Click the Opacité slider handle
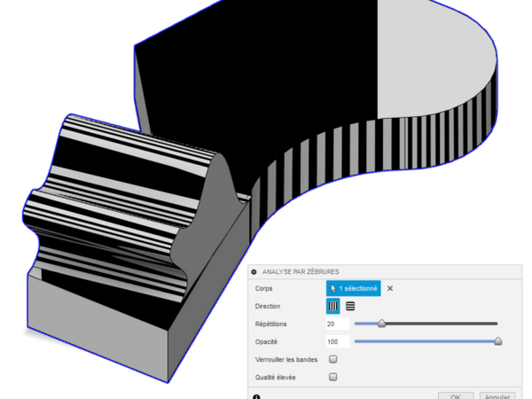The width and height of the screenshot is (532, 399). (x=497, y=341)
